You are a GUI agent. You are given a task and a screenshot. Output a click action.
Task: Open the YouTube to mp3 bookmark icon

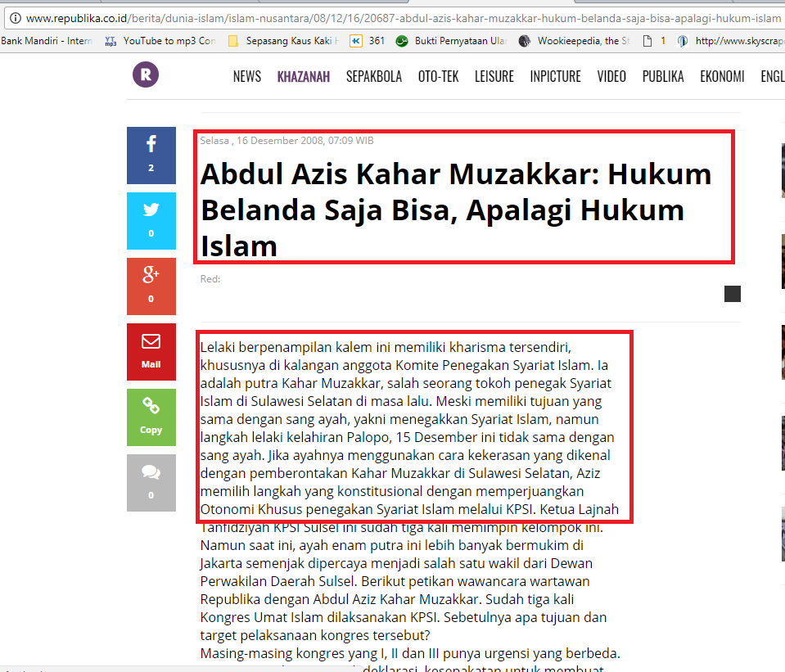click(111, 39)
